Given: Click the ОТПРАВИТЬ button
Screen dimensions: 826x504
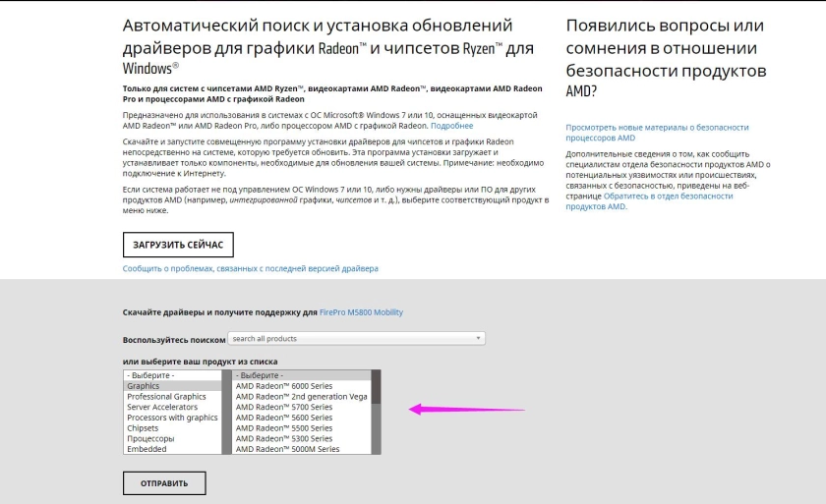Looking at the screenshot, I should [164, 483].
